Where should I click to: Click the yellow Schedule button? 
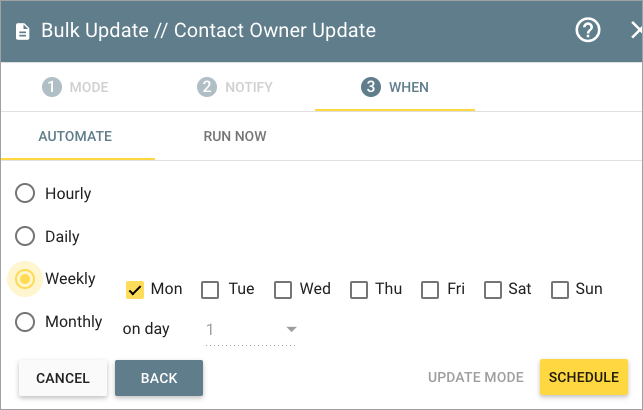(584, 377)
